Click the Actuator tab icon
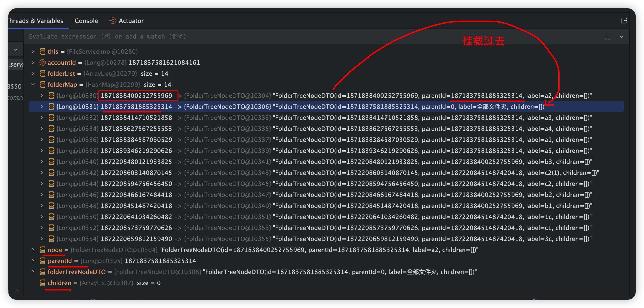 [x=113, y=21]
